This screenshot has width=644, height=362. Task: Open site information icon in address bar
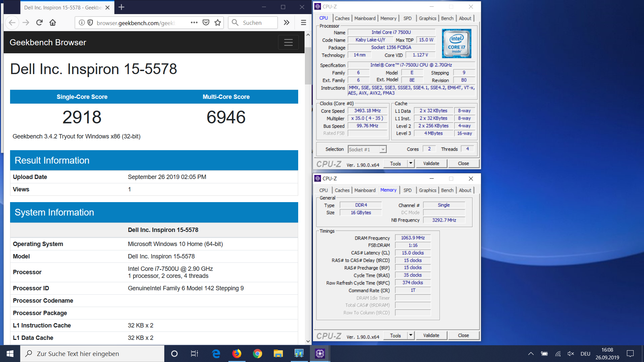(x=82, y=22)
